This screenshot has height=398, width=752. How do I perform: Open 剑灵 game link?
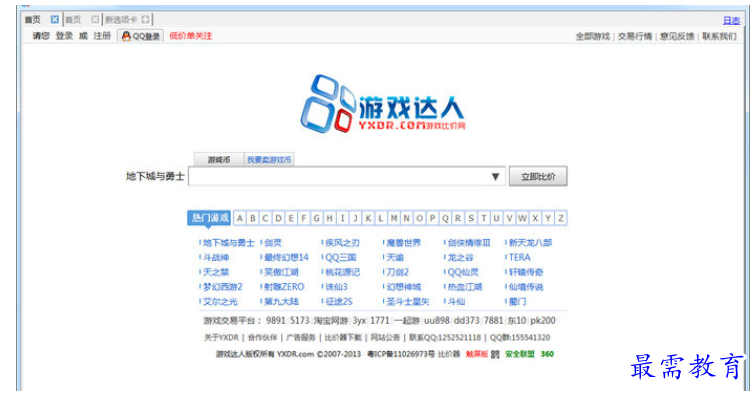coord(273,243)
